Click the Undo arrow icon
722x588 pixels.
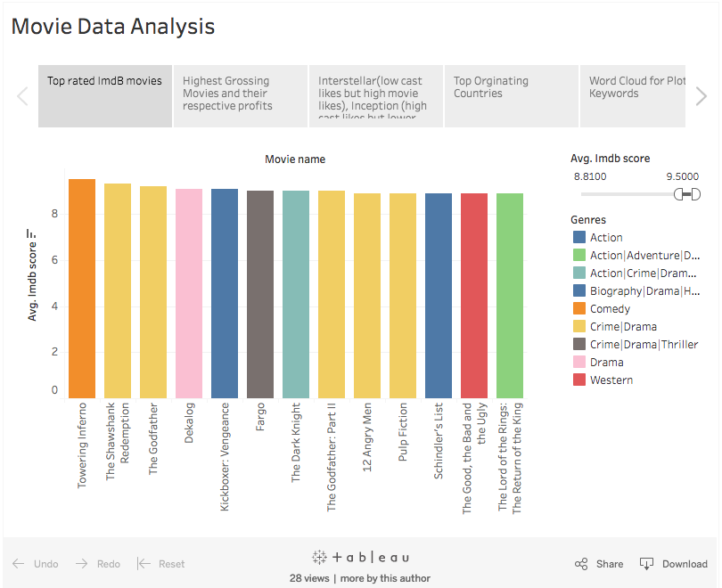tap(19, 564)
